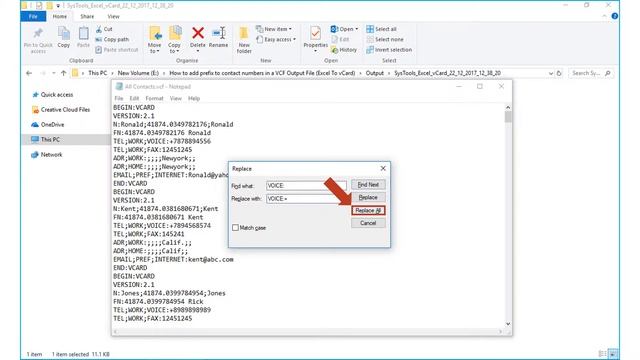Viewport: 640px width, 360px height.
Task: Expand the Easy access dropdown
Action: pyautogui.click(x=294, y=40)
